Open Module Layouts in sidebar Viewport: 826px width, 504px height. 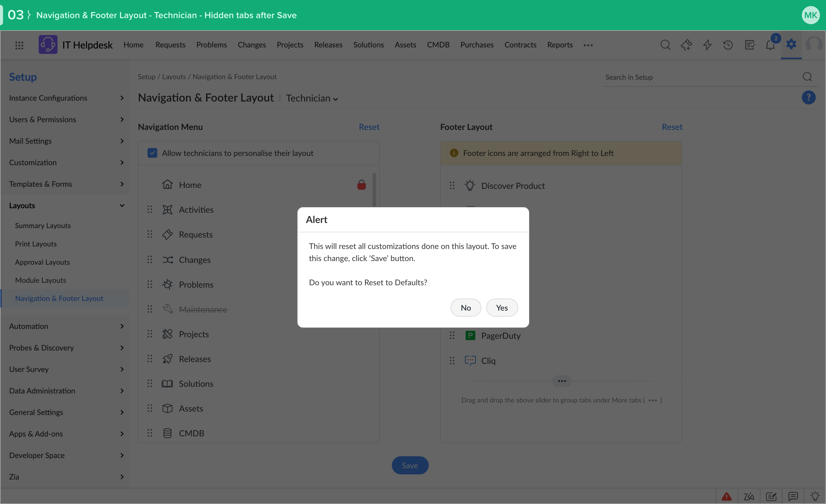(x=41, y=280)
